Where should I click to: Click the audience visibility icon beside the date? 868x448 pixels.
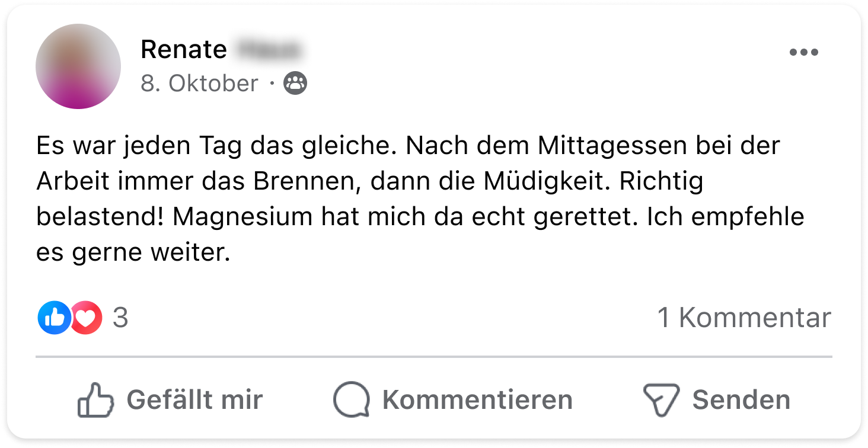295,84
